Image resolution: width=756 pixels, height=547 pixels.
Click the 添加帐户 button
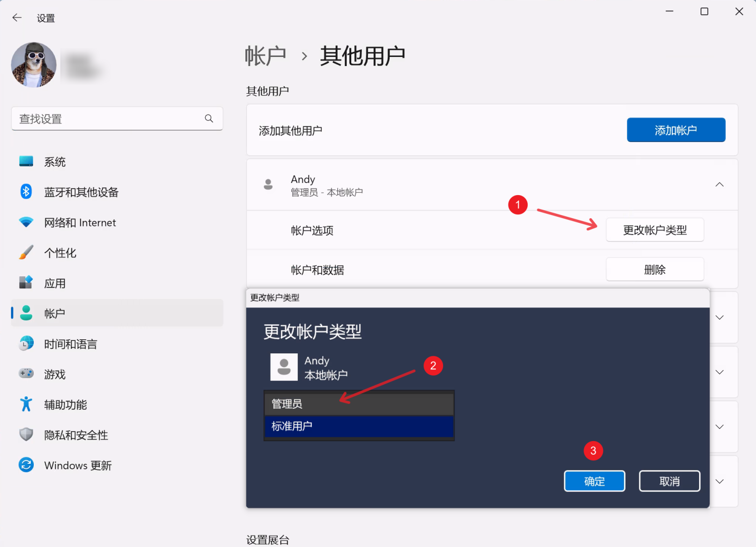coord(675,130)
